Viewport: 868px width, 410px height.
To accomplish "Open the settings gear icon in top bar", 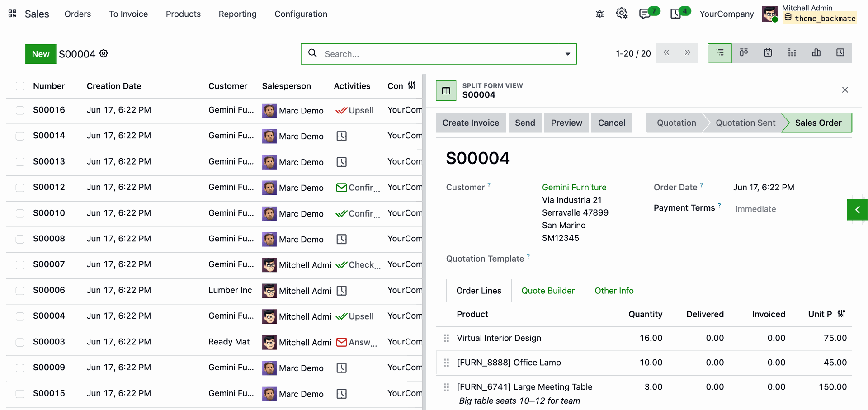I will [622, 14].
